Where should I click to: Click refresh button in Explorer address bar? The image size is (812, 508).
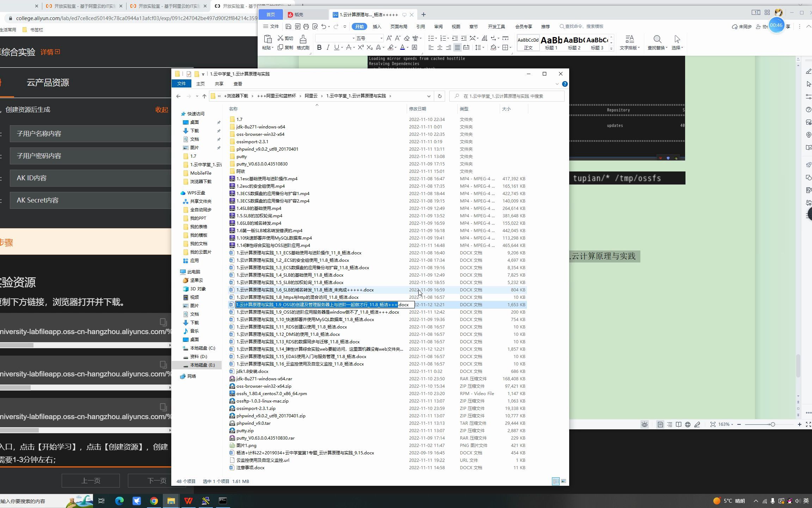(x=439, y=96)
